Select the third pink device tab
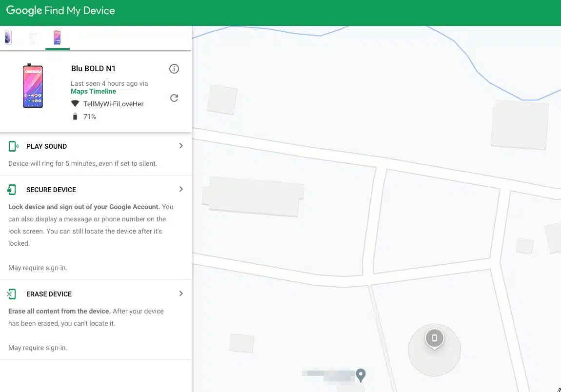The width and height of the screenshot is (561, 392). [57, 38]
